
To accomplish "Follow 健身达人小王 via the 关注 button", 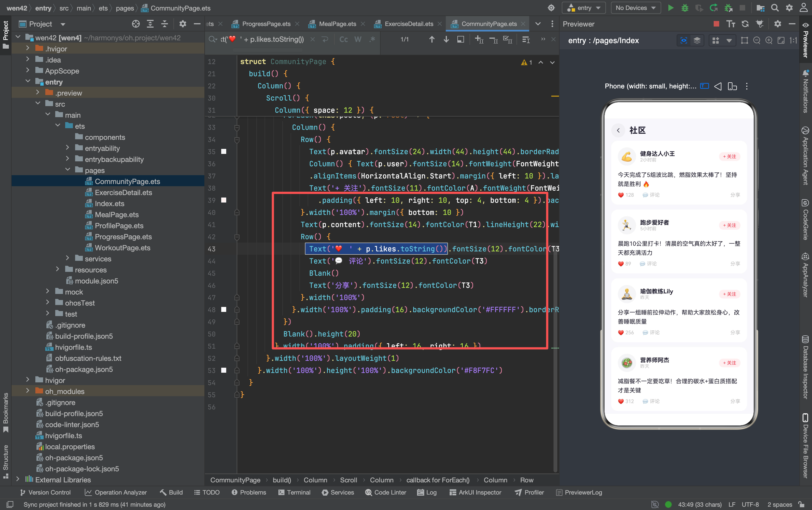I will [729, 156].
